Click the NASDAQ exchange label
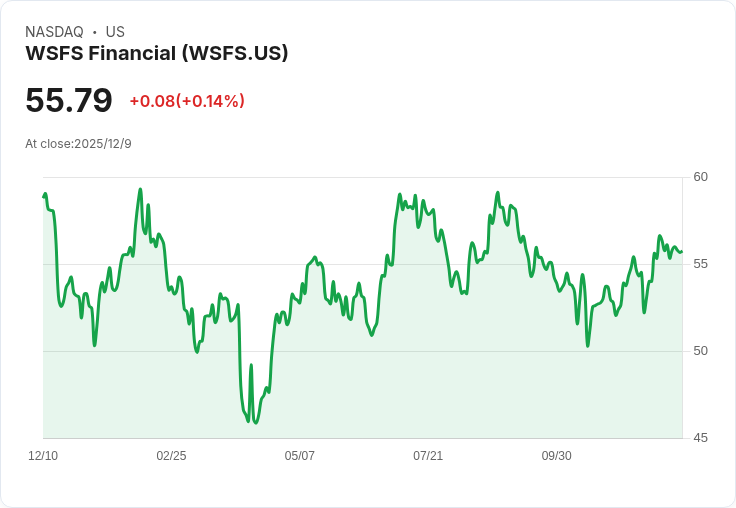Viewport: 736px width, 508px height. click(54, 32)
